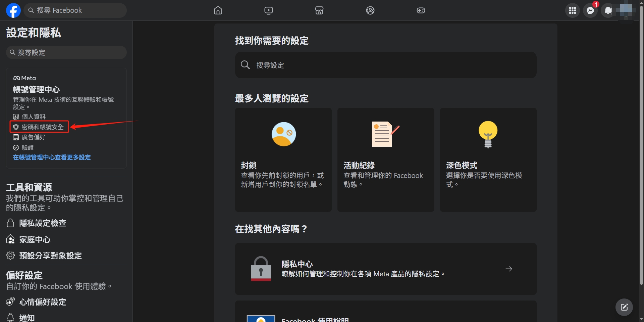644x322 pixels.
Task: Open the Gaming tab icon
Action: (x=421, y=10)
